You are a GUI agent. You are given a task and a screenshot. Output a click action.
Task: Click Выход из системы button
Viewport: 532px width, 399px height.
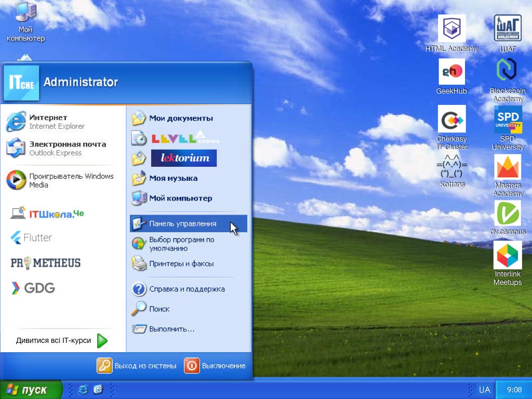(137, 366)
